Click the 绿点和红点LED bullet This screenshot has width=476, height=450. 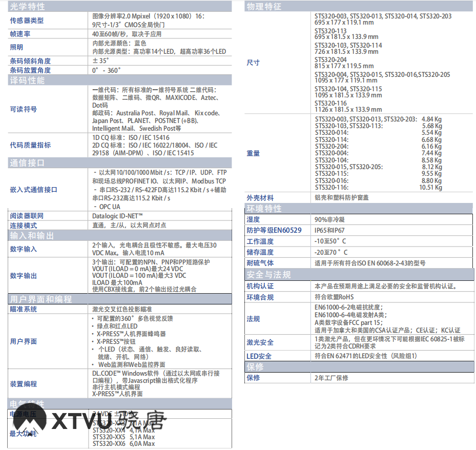pos(114,326)
